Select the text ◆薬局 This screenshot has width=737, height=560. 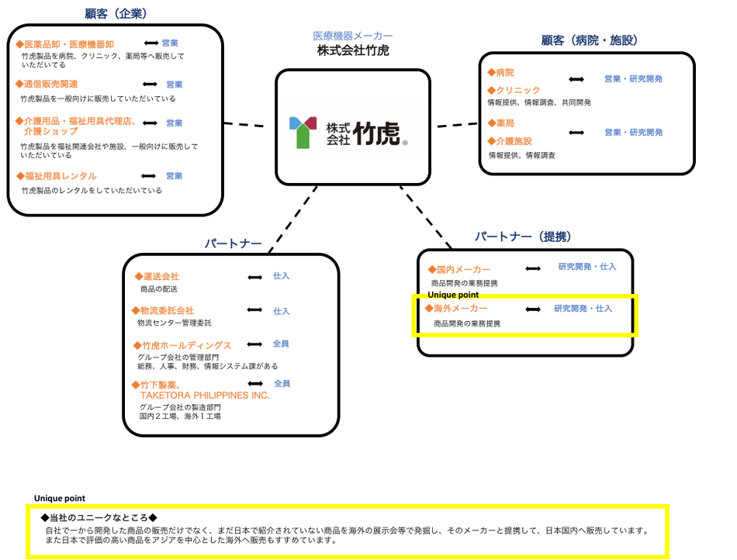pyautogui.click(x=500, y=123)
